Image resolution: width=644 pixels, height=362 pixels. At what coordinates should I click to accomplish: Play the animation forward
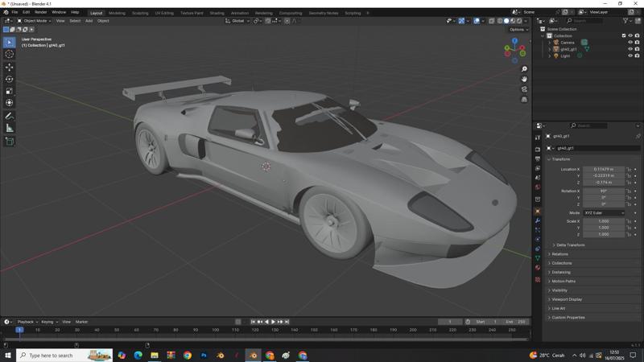pos(273,322)
